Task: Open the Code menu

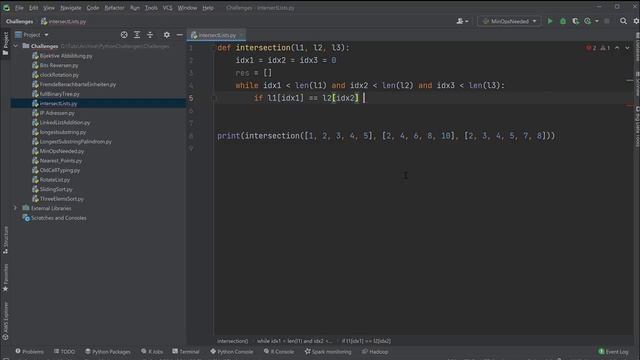Action: (x=93, y=8)
